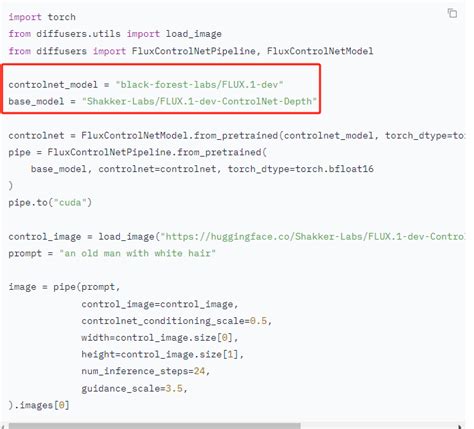Click "torch_dtype=torch.bfloat16" argument
This screenshot has height=429, width=474.
point(300,169)
